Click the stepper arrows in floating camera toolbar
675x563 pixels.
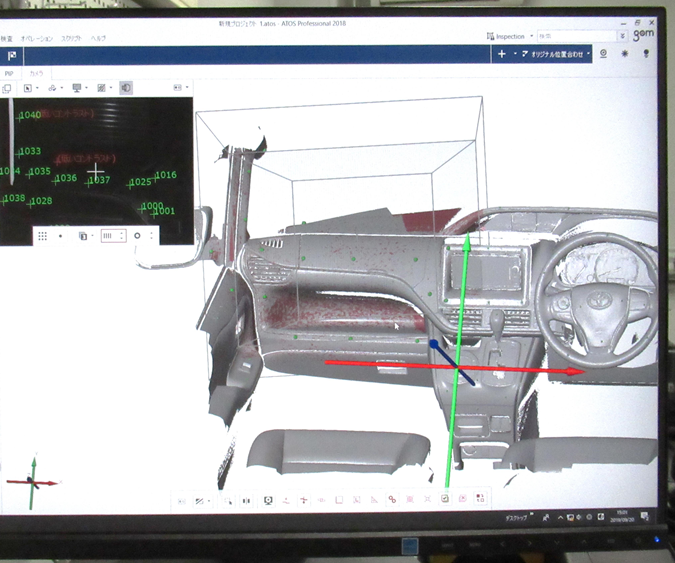(122, 236)
